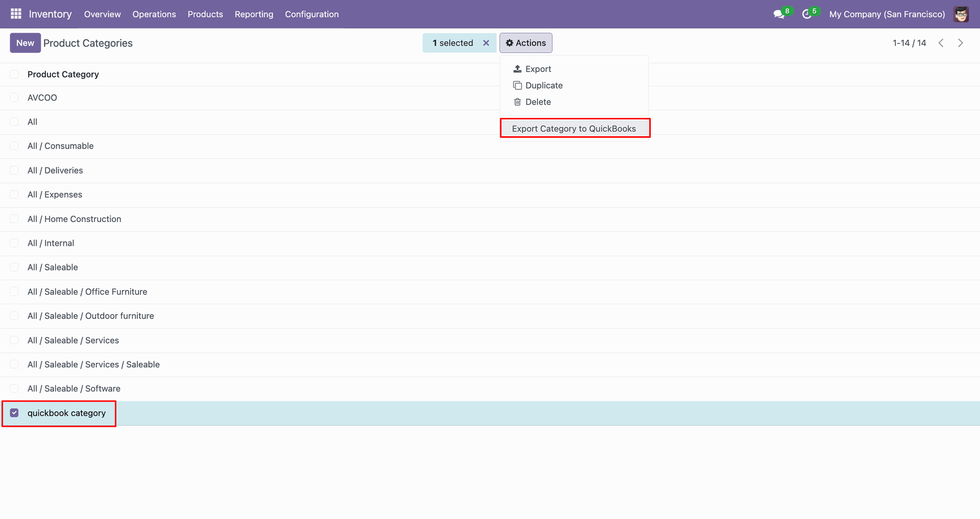Viewport: 980px width, 519px height.
Task: Open the AVCOO category
Action: [x=42, y=97]
